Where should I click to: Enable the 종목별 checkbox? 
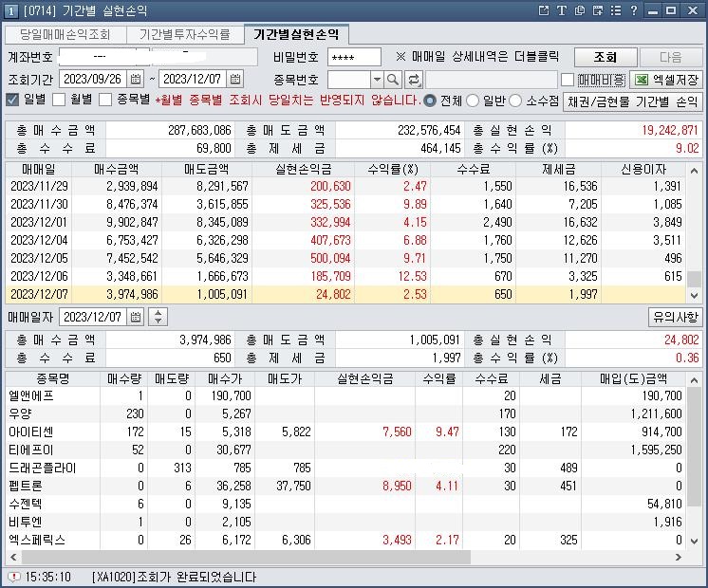point(105,100)
